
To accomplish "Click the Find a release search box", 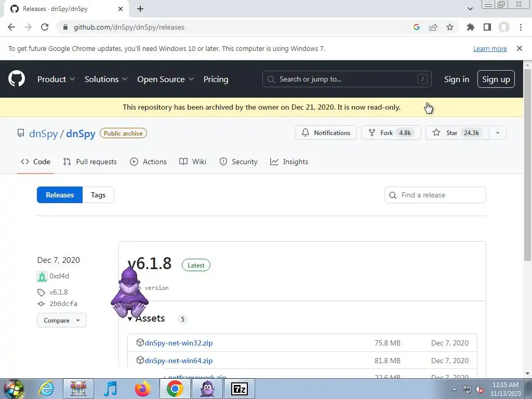I will [435, 195].
